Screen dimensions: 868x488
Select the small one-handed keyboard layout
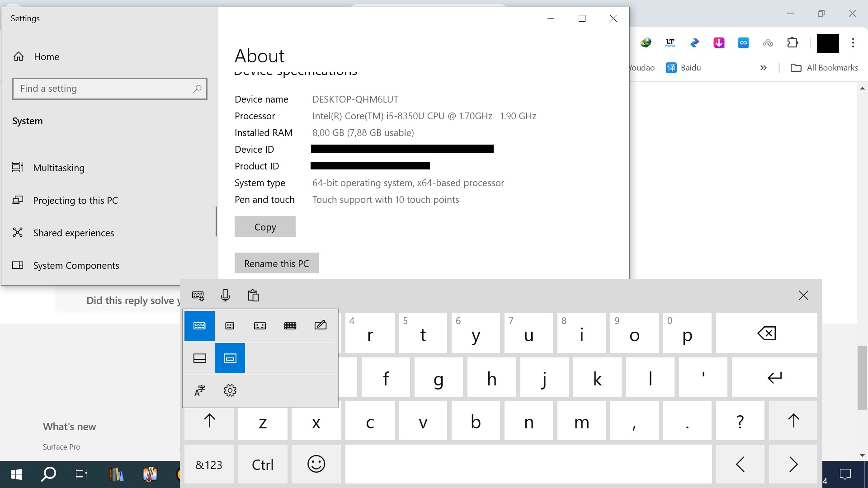pyautogui.click(x=230, y=325)
